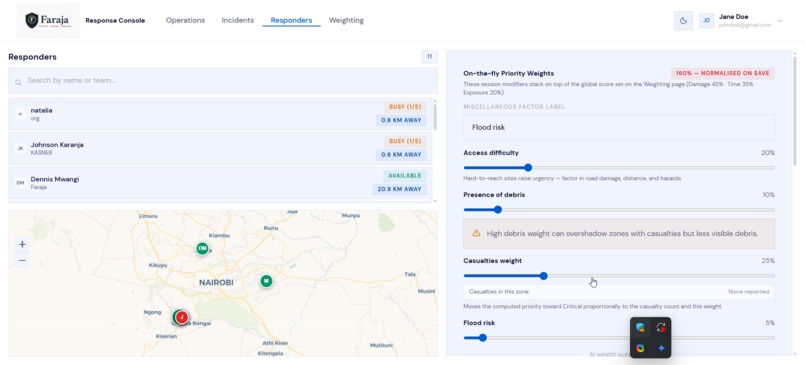This screenshot has width=806, height=365.
Task: Select the DM map marker
Action: pos(203,248)
